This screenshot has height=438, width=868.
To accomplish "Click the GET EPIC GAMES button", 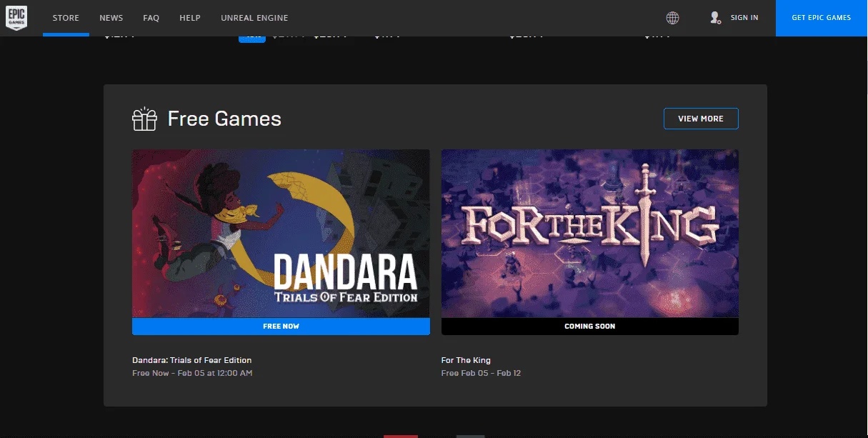I will click(822, 18).
